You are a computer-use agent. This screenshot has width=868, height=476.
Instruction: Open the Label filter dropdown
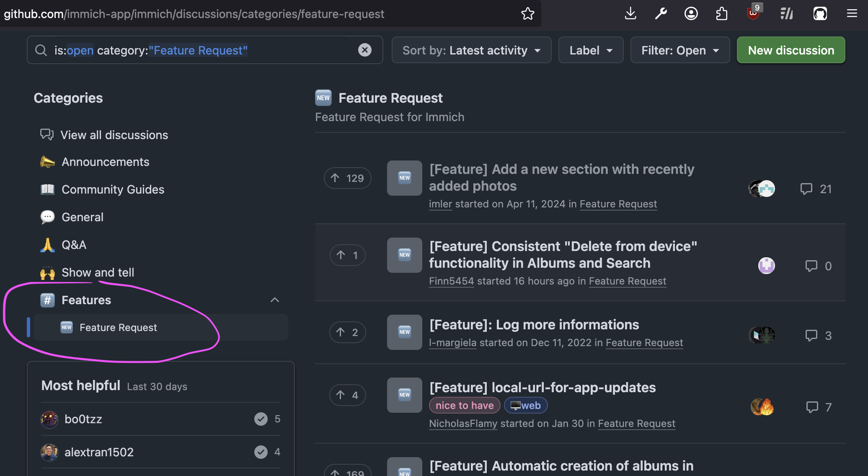tap(591, 50)
